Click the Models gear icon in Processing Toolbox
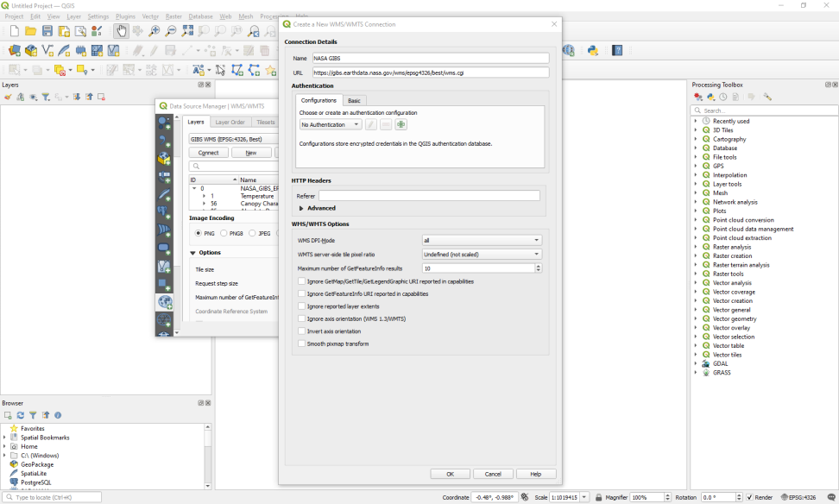 pyautogui.click(x=697, y=97)
